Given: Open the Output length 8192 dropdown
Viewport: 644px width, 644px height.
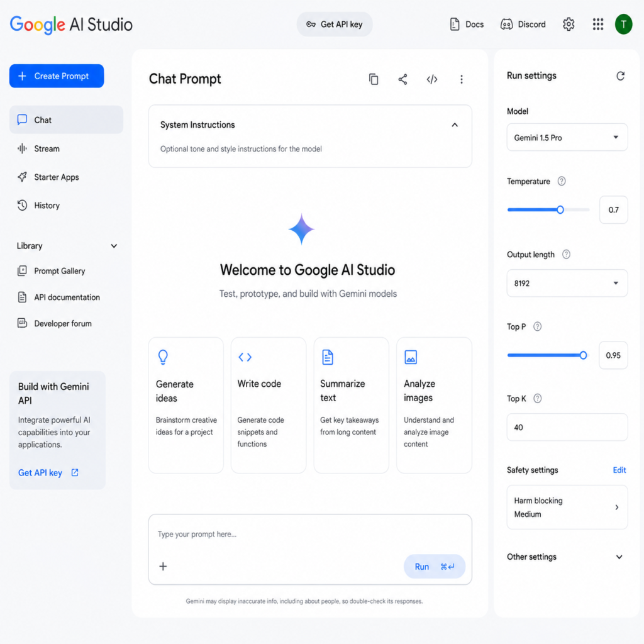Looking at the screenshot, I should click(x=567, y=283).
